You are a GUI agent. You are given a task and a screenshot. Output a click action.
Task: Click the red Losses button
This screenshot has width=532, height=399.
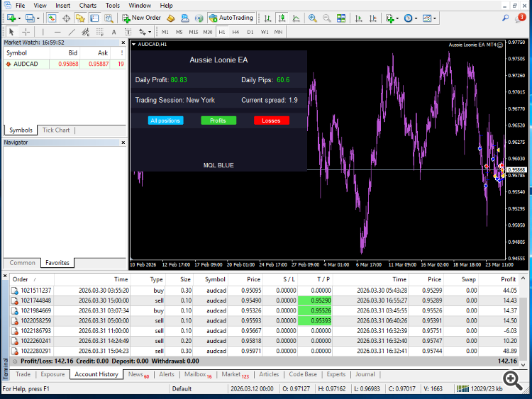click(x=272, y=120)
